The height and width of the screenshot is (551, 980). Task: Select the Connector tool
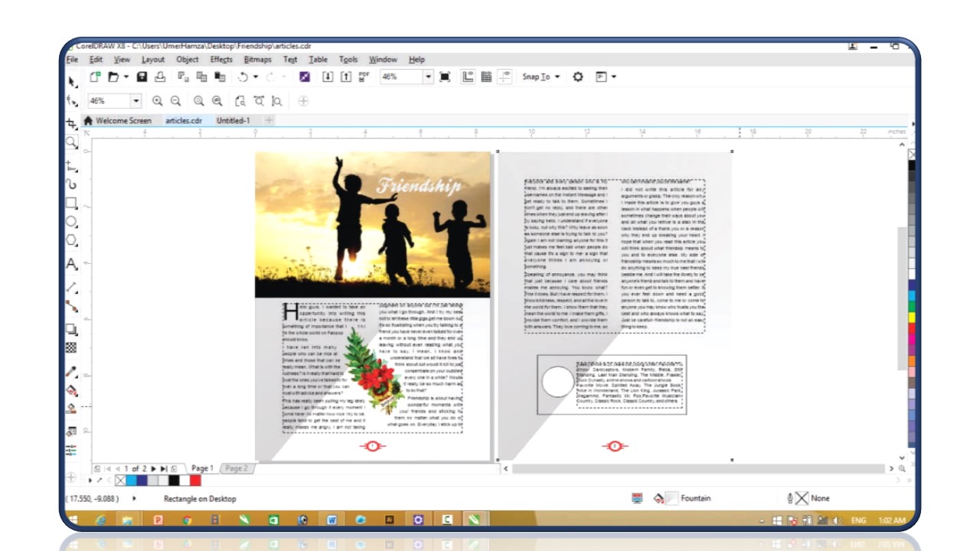coord(72,306)
